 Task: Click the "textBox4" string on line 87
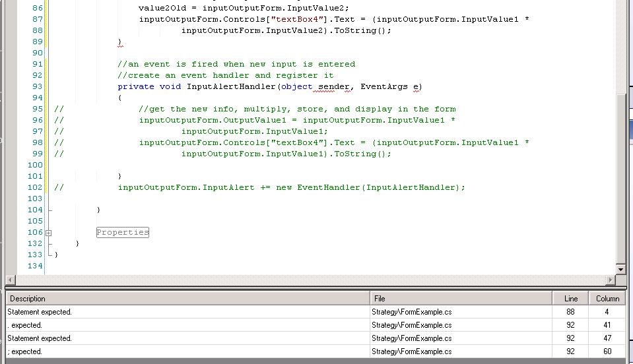tap(297, 19)
